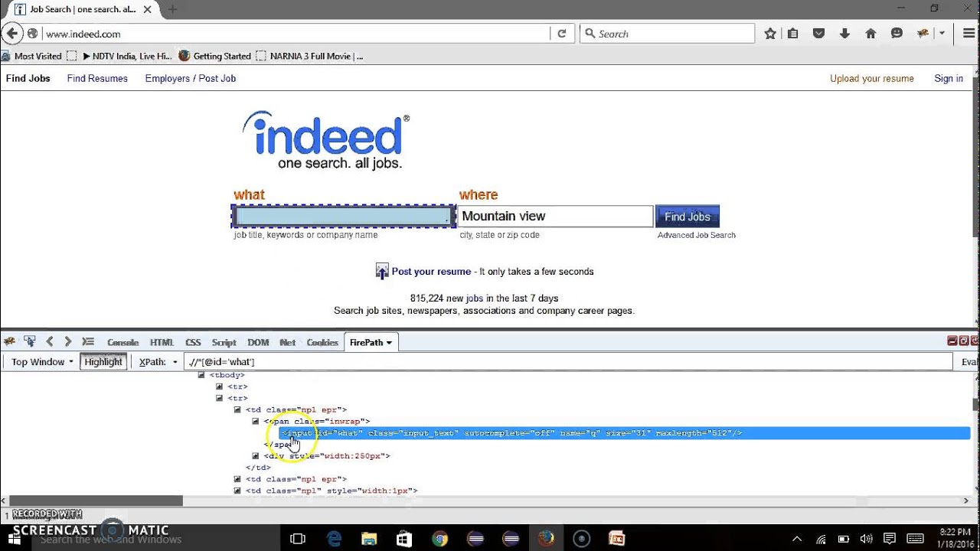Show hidden system tray icons chevron
The height and width of the screenshot is (551, 980).
797,539
